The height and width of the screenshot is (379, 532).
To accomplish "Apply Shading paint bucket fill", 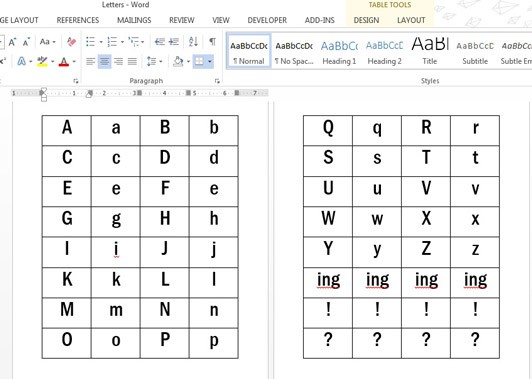I will tap(178, 61).
